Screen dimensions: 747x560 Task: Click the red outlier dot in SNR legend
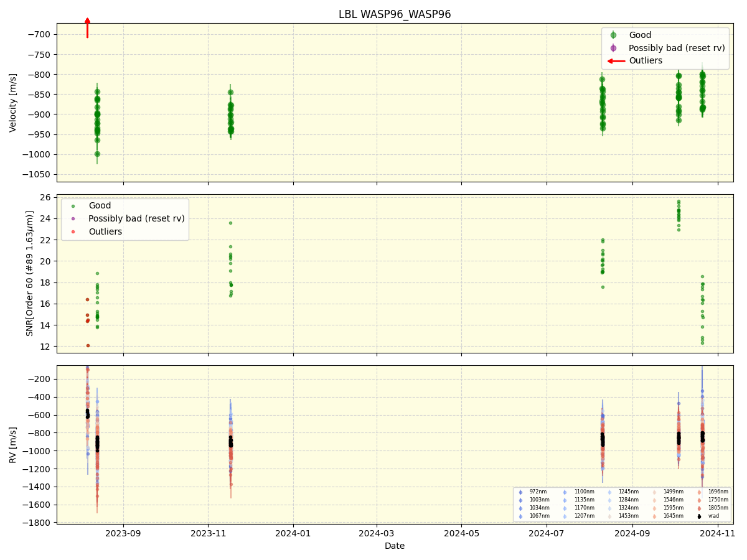pos(73,231)
